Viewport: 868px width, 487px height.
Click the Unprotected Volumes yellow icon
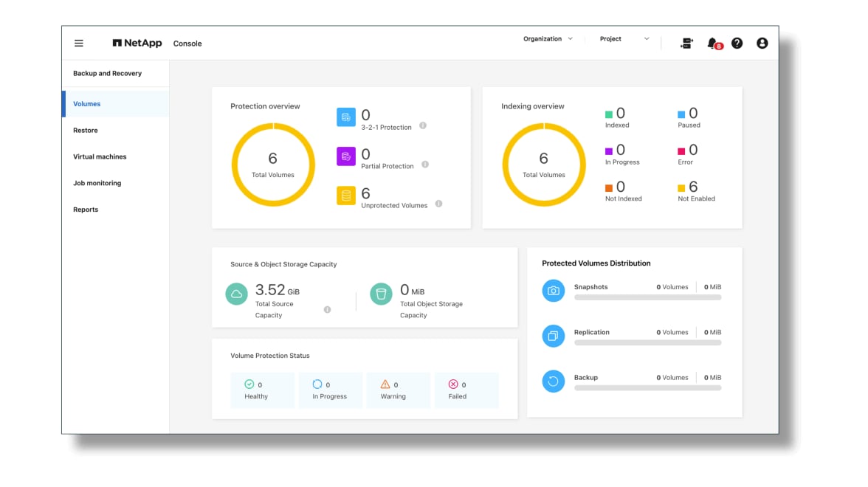pos(346,196)
